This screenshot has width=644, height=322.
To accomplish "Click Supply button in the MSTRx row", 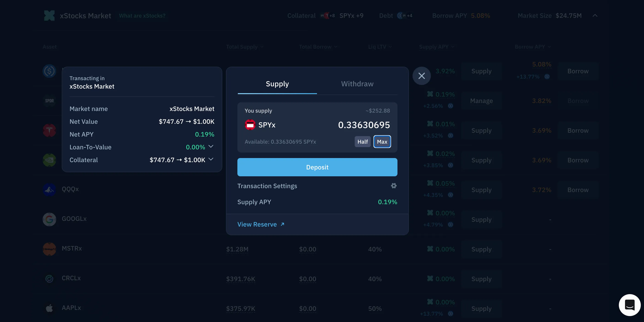I will tap(481, 249).
